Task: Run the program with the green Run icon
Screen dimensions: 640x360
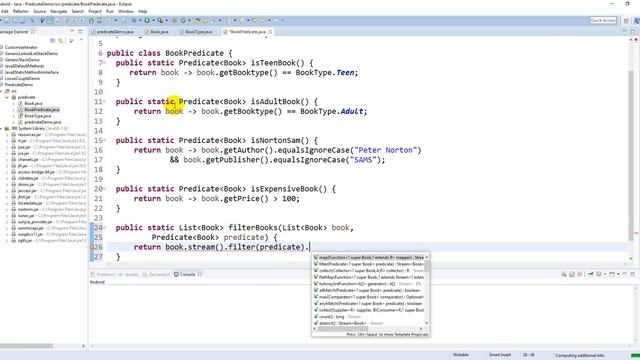Action: [147, 20]
